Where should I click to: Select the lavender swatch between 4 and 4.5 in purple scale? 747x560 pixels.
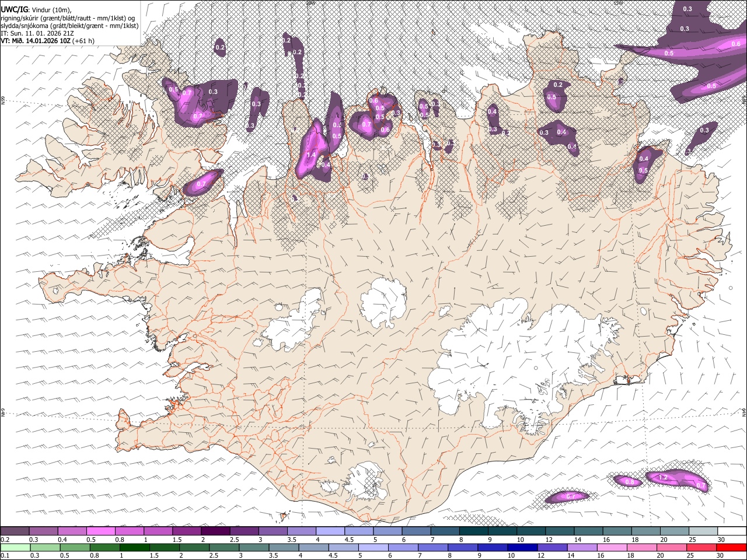pyautogui.click(x=330, y=531)
